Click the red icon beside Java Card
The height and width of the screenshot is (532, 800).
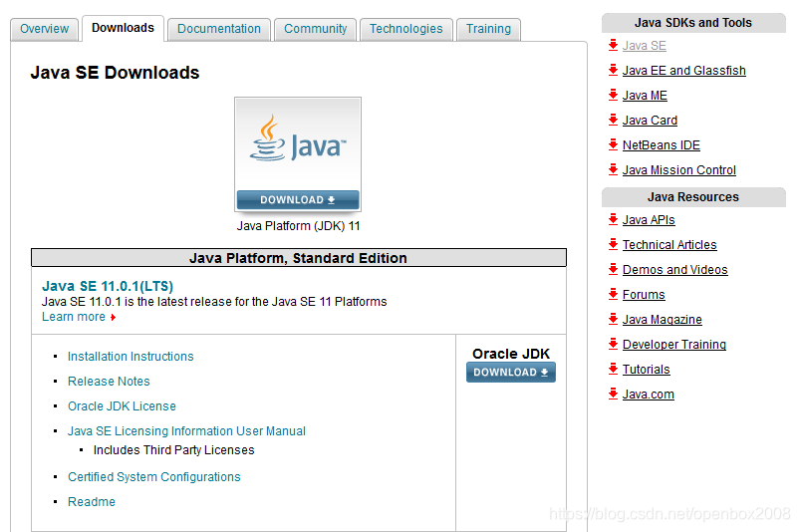coord(614,121)
